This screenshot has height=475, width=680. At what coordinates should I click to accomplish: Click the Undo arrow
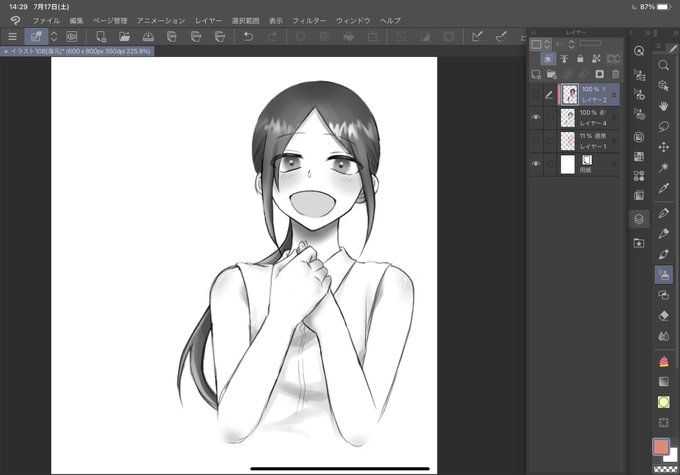click(x=248, y=37)
